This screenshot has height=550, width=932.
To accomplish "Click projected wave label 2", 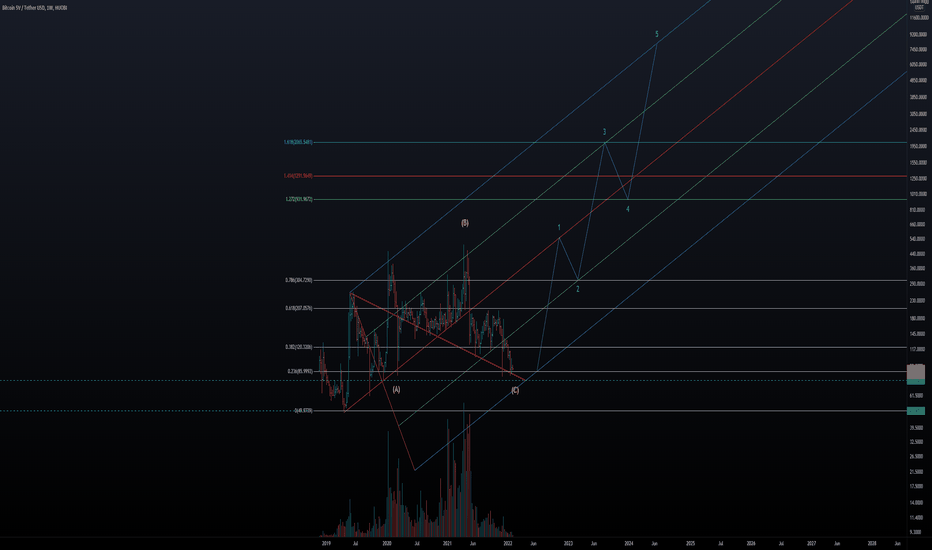I will [577, 289].
